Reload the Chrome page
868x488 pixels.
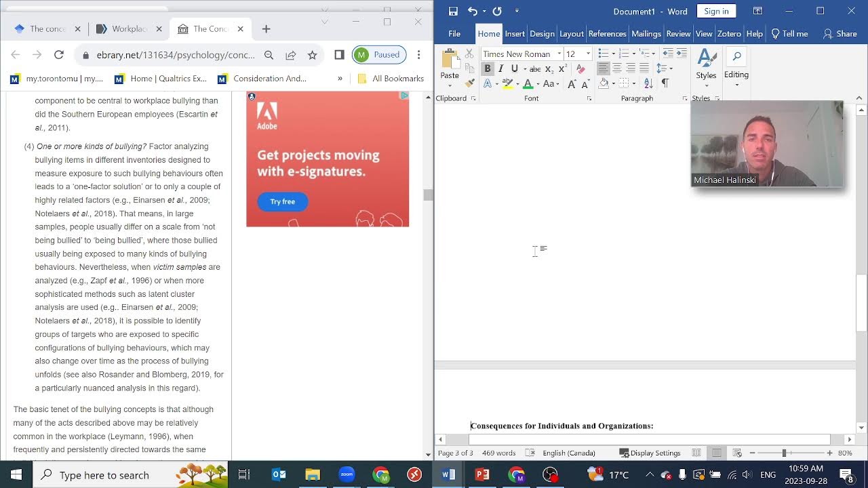pos(59,55)
